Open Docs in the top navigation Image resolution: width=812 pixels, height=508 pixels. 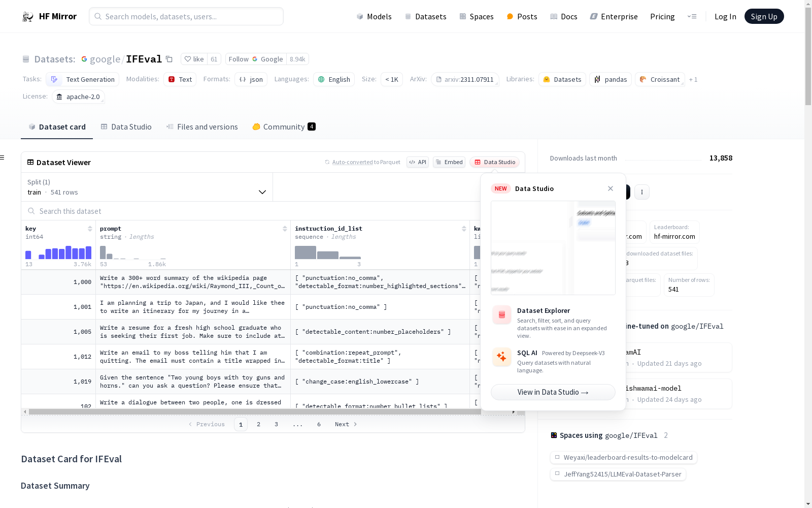click(x=564, y=17)
